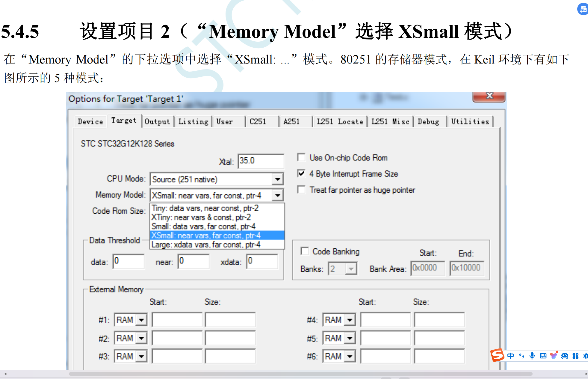Viewport: 588px width, 379px height.
Task: Enable the Code Banking checkbox
Action: point(305,251)
